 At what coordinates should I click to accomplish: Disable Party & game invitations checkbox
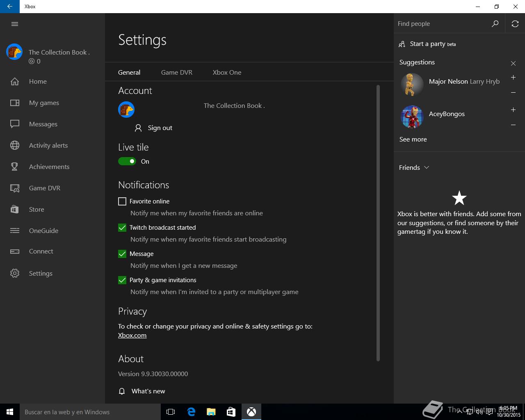click(122, 280)
